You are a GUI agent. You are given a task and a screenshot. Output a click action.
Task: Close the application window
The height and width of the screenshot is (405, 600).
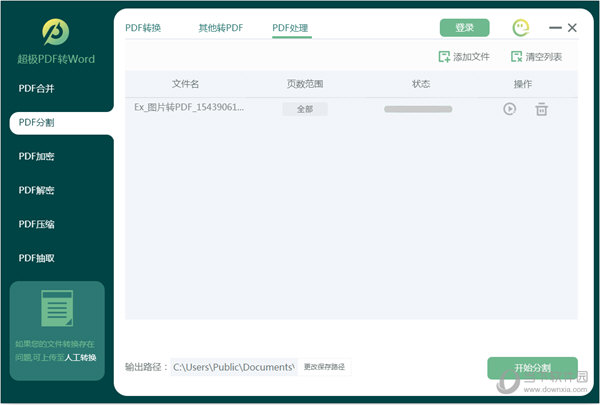(x=572, y=28)
